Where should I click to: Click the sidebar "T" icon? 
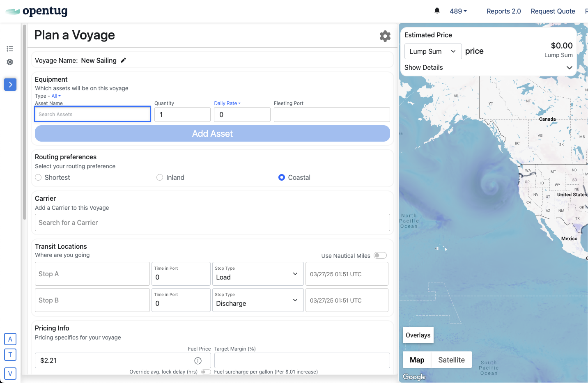10,355
